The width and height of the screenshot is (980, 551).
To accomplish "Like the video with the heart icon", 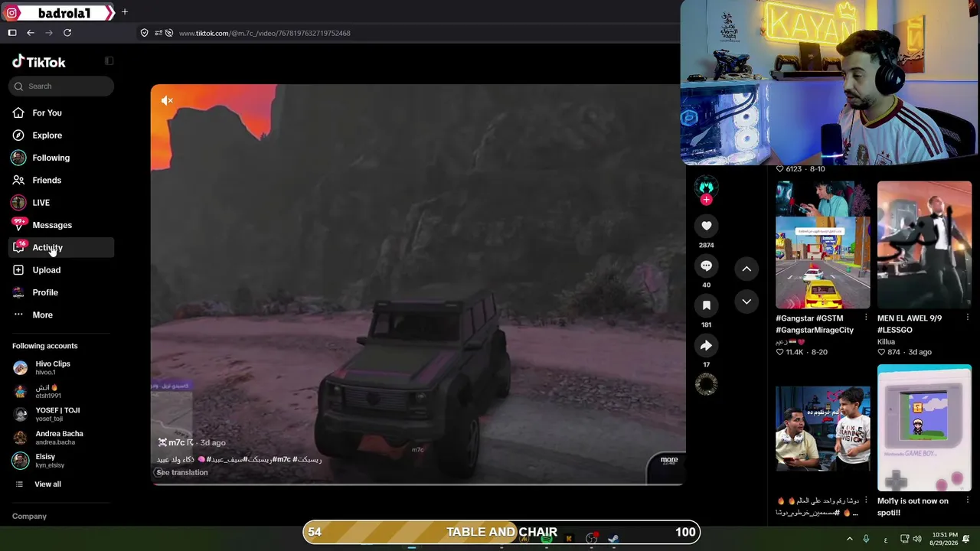I will (x=706, y=226).
